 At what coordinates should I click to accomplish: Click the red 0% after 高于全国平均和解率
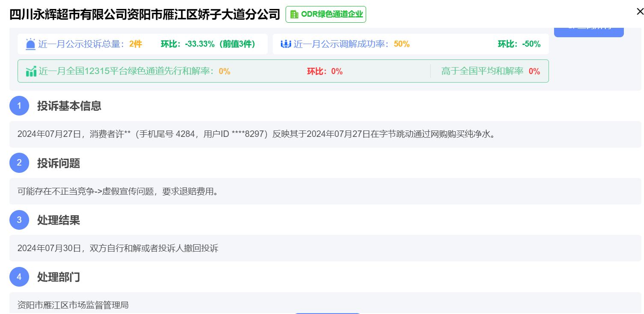click(x=534, y=71)
